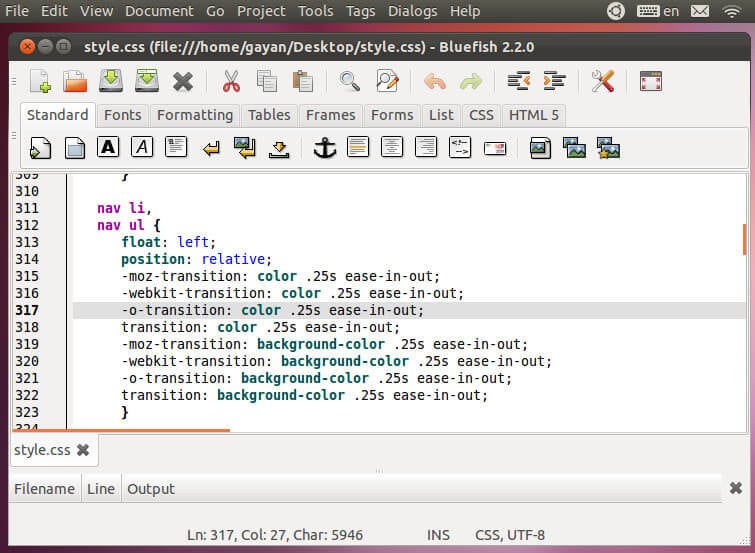Open the Tags menu
This screenshot has height=553, width=755.
pyautogui.click(x=361, y=11)
